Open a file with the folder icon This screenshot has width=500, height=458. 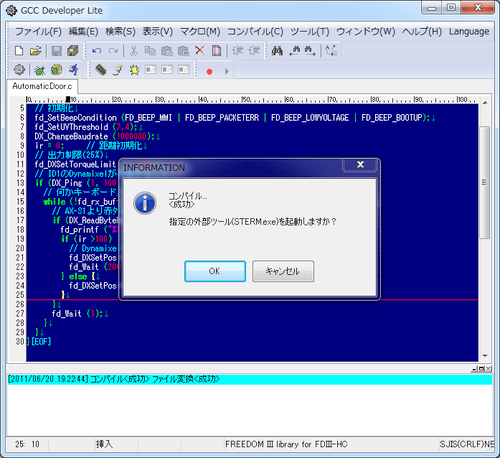click(35, 51)
